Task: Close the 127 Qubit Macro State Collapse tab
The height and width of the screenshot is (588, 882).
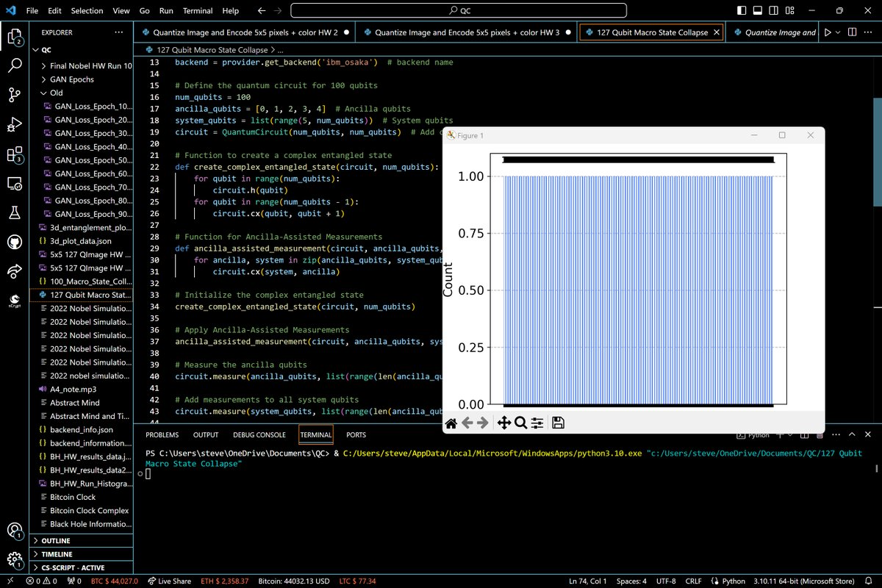Action: pyautogui.click(x=716, y=32)
